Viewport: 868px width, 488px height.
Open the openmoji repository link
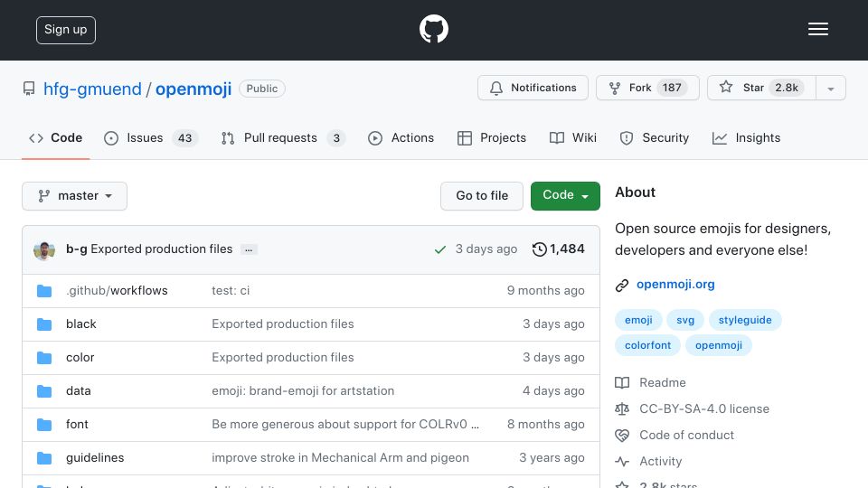point(193,89)
